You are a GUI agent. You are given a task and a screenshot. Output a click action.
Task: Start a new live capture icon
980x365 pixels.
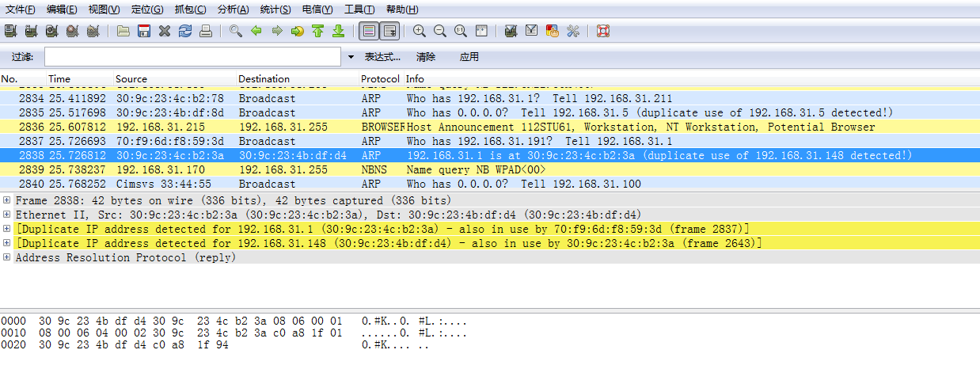[51, 31]
